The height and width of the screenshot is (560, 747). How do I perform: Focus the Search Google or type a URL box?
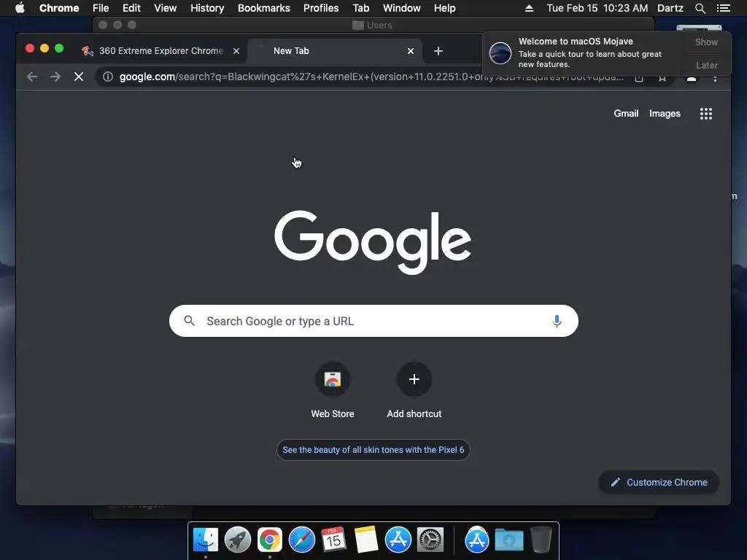tap(373, 321)
